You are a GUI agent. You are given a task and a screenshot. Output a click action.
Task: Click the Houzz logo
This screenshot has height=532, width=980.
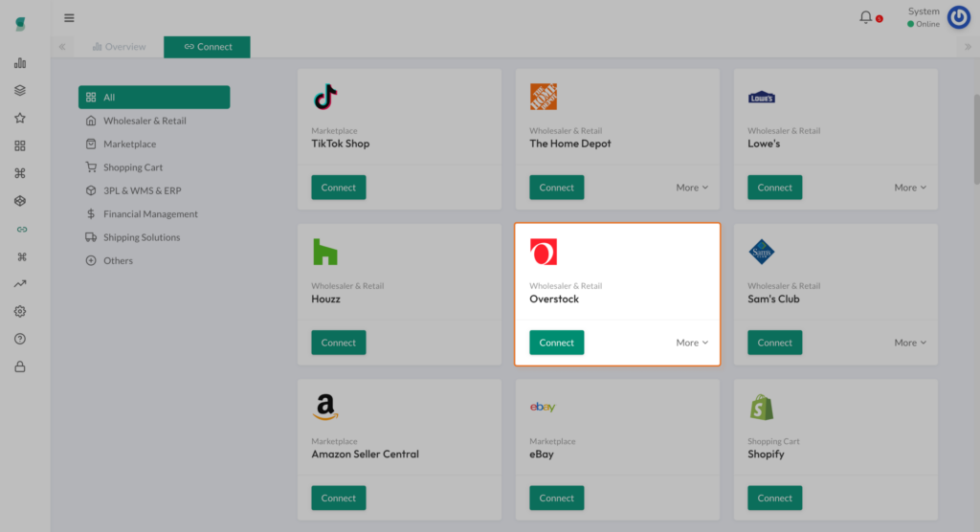click(325, 252)
